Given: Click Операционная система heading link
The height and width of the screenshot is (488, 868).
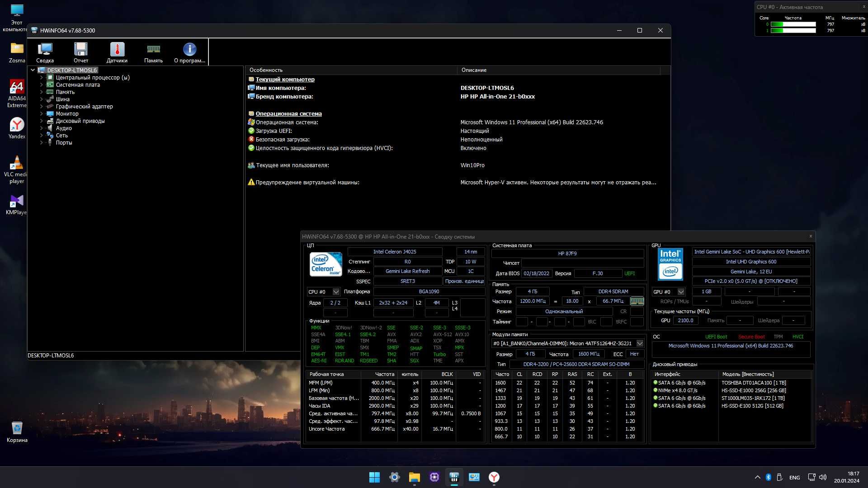Looking at the screenshot, I should coord(288,114).
